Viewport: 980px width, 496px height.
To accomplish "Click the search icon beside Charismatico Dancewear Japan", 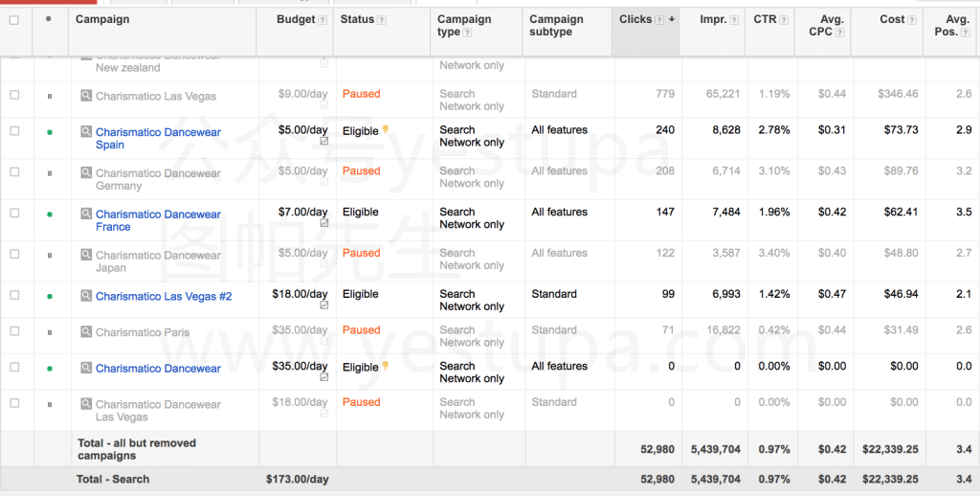I will pyautogui.click(x=86, y=256).
